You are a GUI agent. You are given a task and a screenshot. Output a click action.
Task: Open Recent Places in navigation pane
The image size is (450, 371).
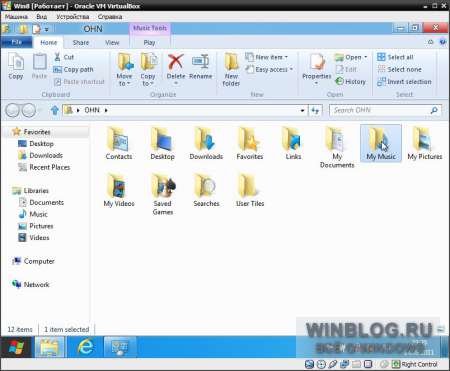(x=49, y=167)
